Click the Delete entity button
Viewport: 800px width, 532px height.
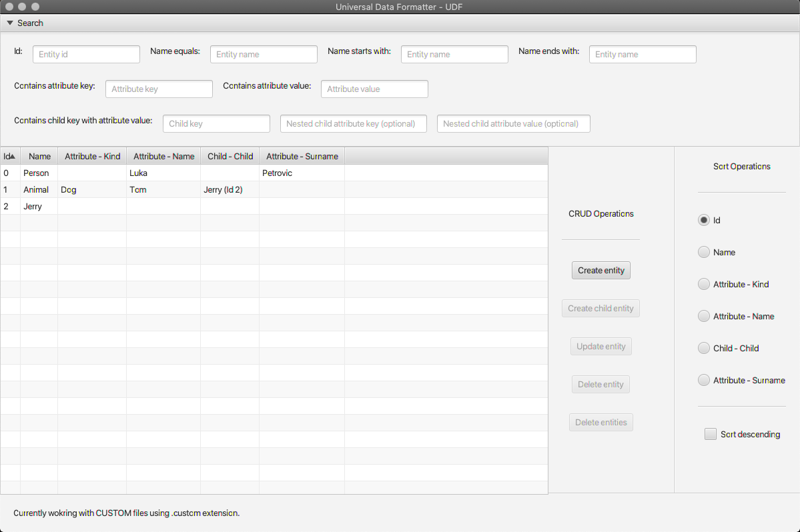601,384
